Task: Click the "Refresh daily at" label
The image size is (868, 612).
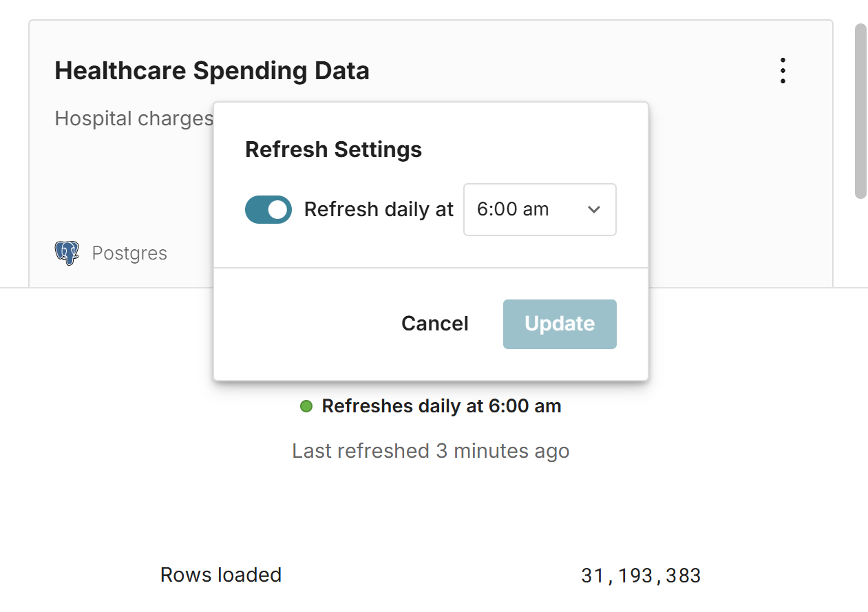Action: tap(379, 209)
